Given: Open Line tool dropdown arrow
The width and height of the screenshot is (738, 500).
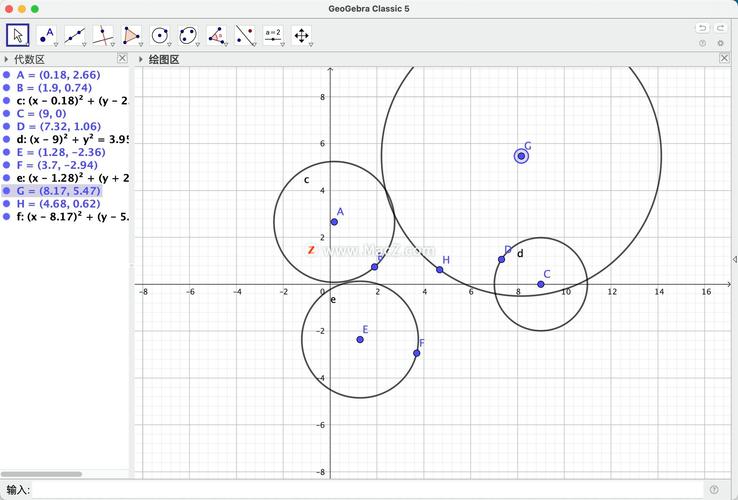Looking at the screenshot, I should tap(84, 45).
